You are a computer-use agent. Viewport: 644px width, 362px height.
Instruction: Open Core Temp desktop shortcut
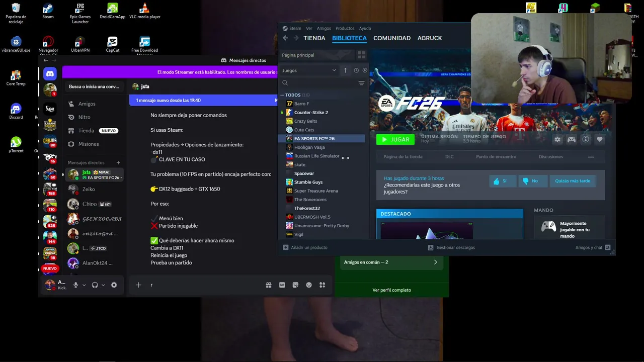click(16, 78)
